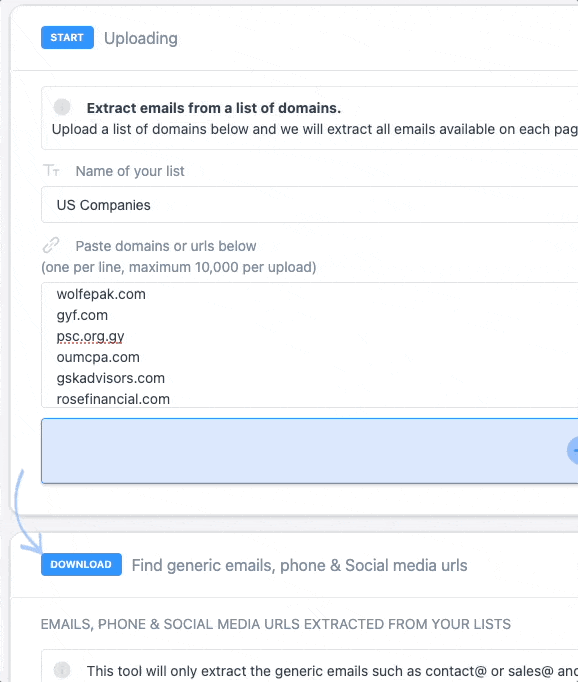
Task: Click the rosefinancial.com domain line
Action: coord(113,399)
